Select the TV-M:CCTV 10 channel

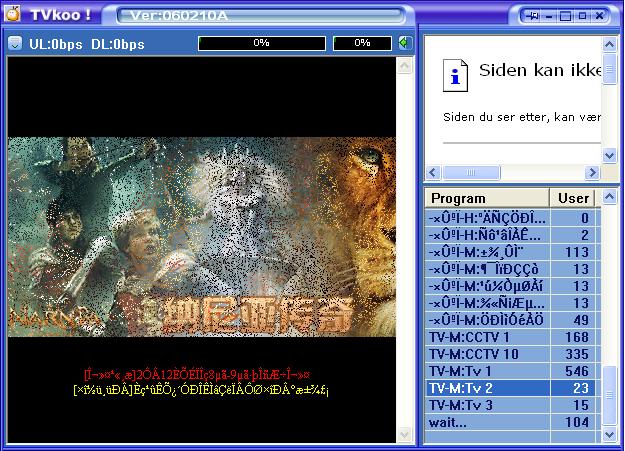[513, 354]
